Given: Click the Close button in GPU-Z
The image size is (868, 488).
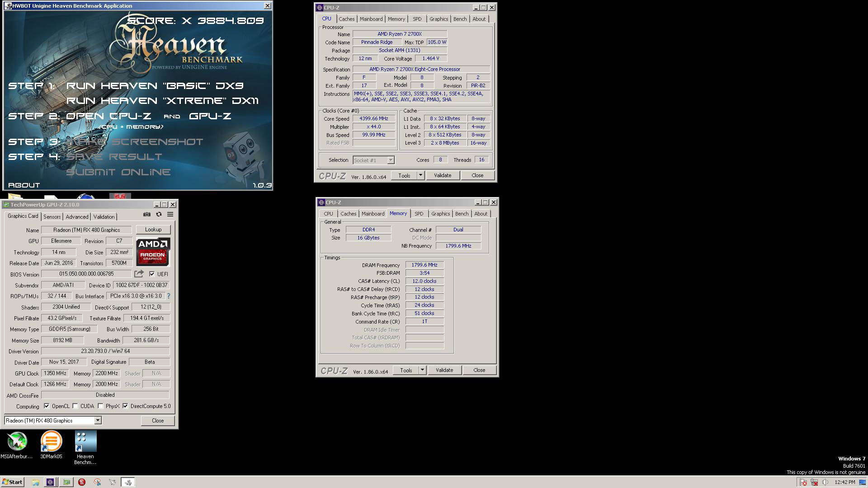Looking at the screenshot, I should pos(158,421).
